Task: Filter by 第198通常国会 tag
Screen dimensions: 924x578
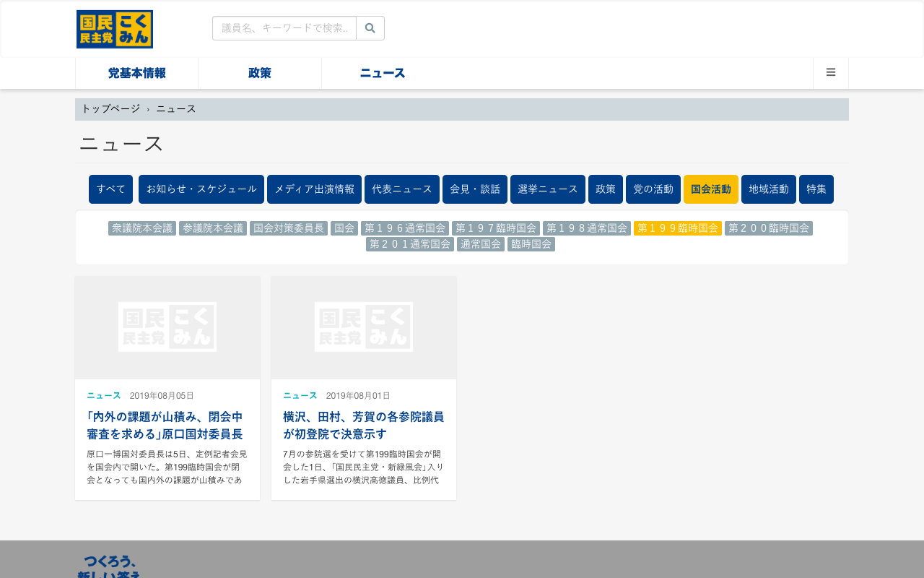Action: pos(587,228)
